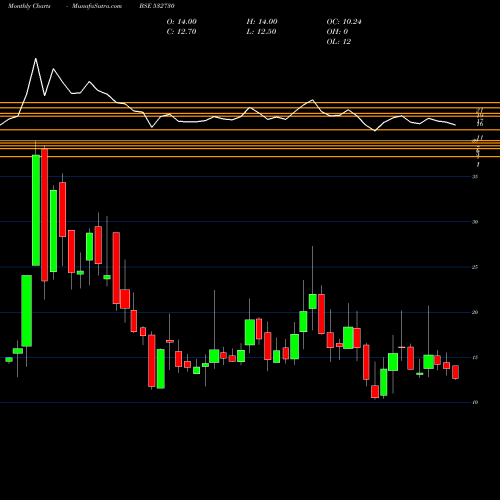Open the MunafaSutra.com label
500x500 pixels.
pos(97,6)
